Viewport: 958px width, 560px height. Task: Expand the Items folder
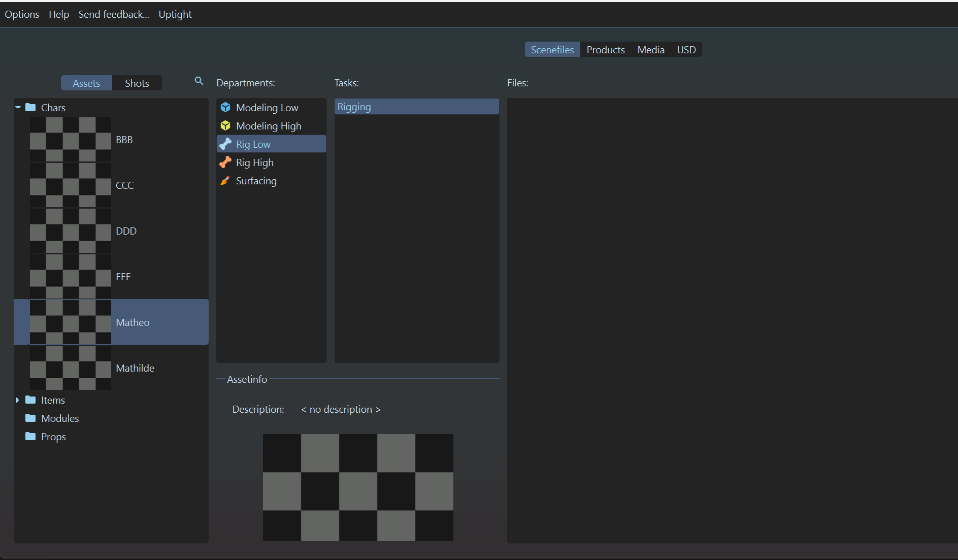(x=18, y=400)
